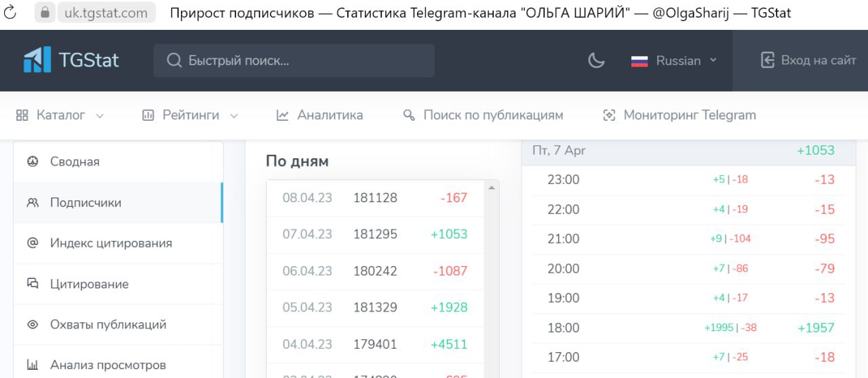Click the -1087 change value
The image size is (868, 378).
click(x=450, y=271)
